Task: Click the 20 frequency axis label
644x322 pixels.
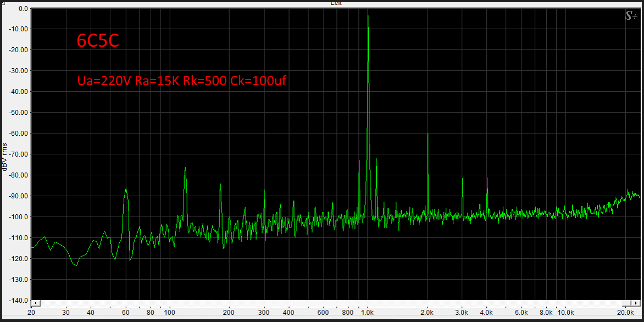Action: click(32, 312)
